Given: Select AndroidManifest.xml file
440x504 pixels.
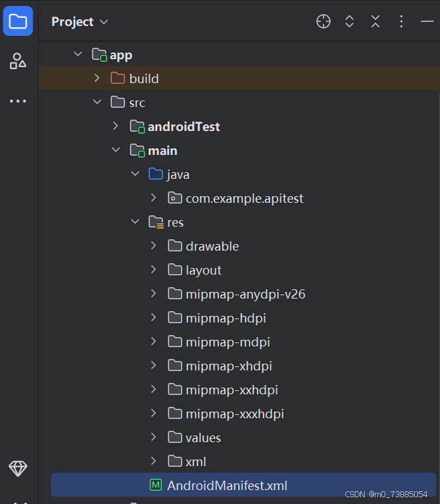Looking at the screenshot, I should (227, 485).
